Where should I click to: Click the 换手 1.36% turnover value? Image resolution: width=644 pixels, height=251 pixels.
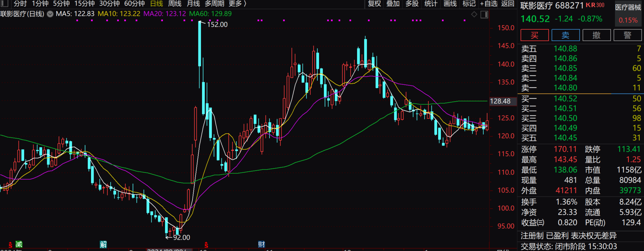(567, 202)
